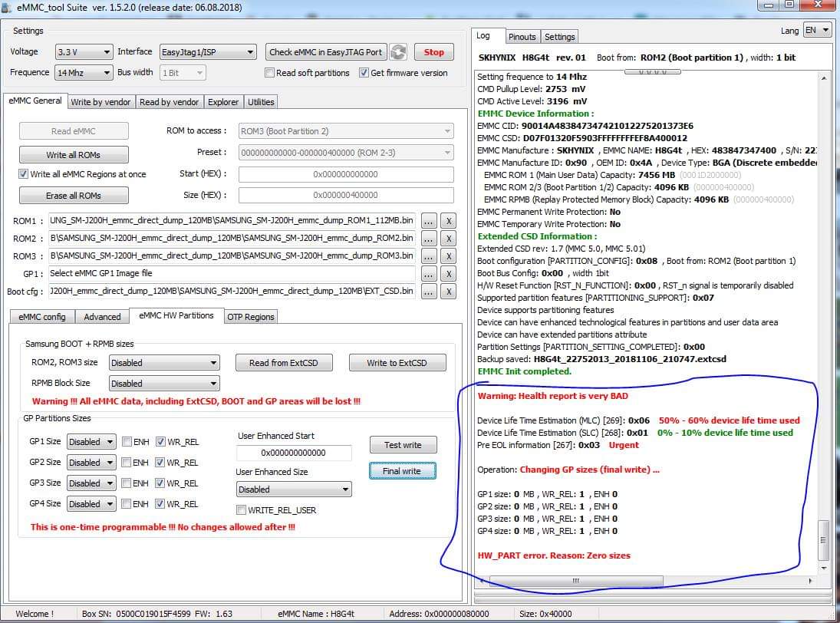The width and height of the screenshot is (840, 623).
Task: Browse for ROM2 image file
Action: click(429, 239)
